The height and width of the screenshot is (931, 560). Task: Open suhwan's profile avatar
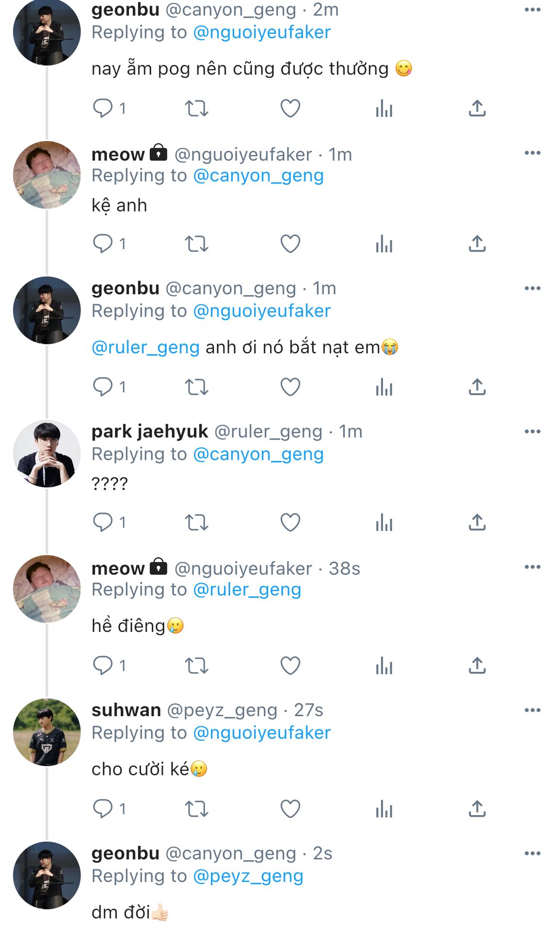[47, 732]
